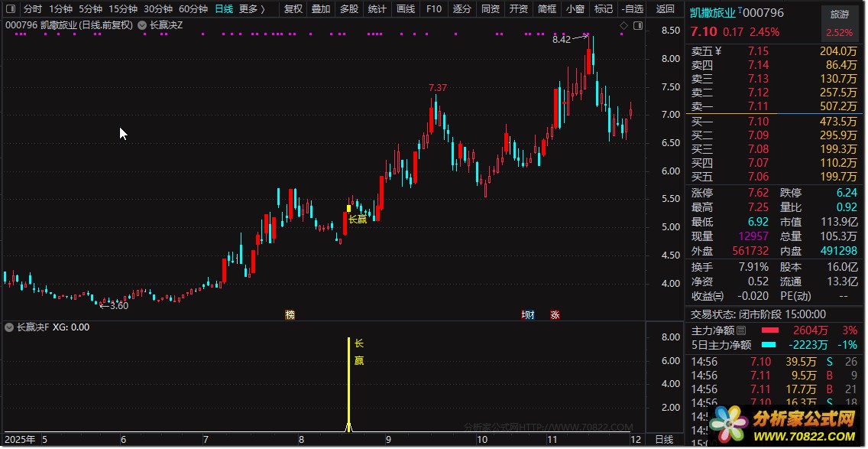868x449 pixels.
Task: Click the diamond icon above the chart
Action: (x=623, y=25)
